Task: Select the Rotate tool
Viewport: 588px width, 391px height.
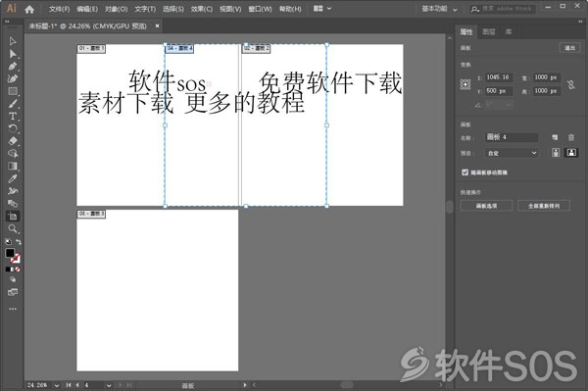Action: [x=13, y=128]
